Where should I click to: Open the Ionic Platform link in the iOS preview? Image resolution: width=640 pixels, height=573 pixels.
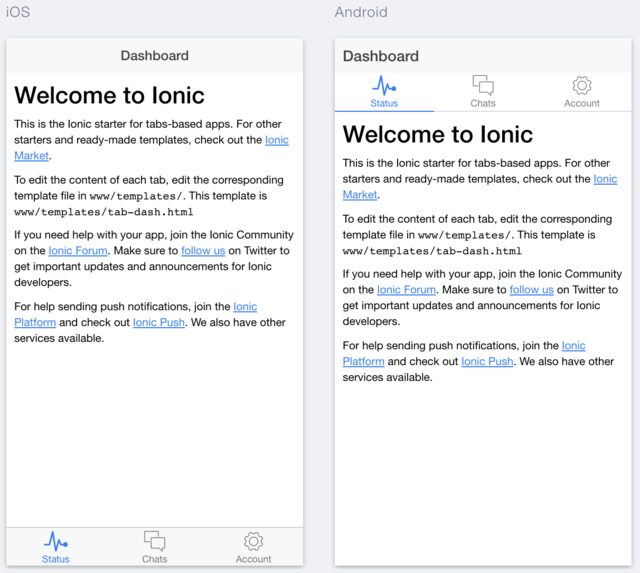(x=35, y=322)
